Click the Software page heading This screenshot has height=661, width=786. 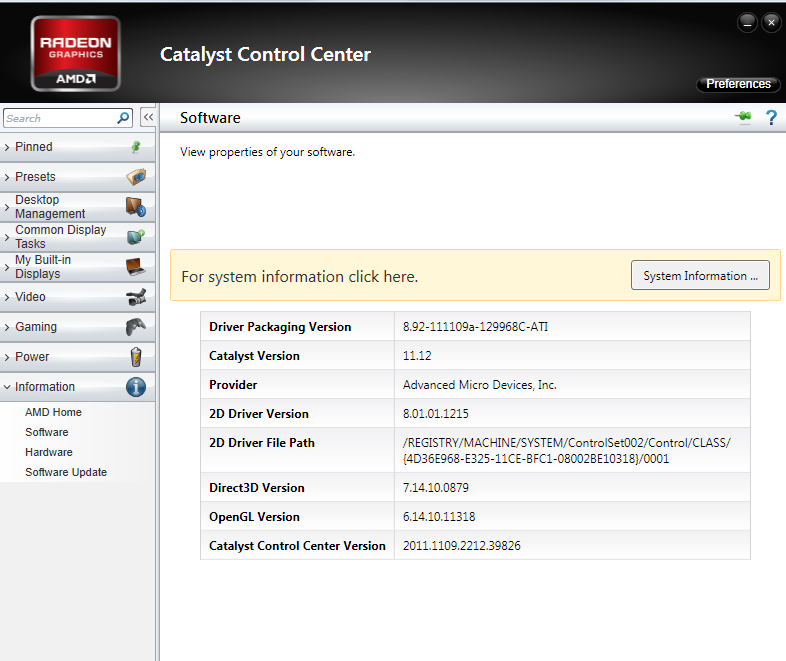pos(210,118)
